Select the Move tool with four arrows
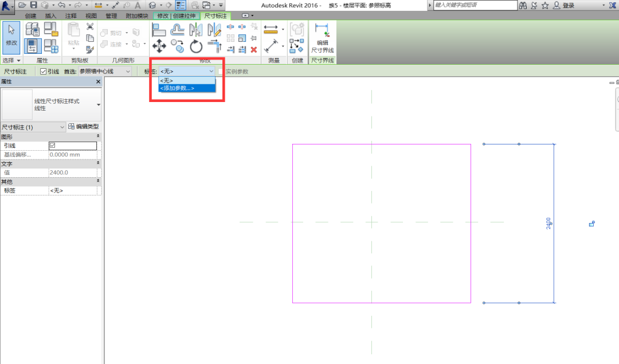619x364 pixels. (x=159, y=46)
